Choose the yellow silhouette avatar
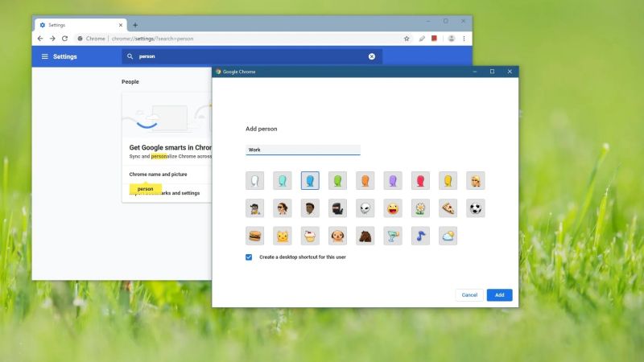Image resolution: width=644 pixels, height=362 pixels. [x=448, y=180]
